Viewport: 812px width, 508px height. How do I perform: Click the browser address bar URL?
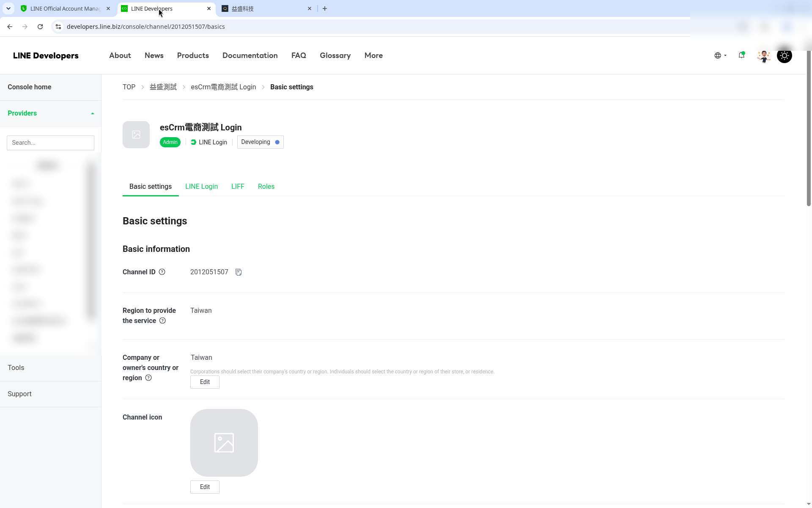coord(146,27)
